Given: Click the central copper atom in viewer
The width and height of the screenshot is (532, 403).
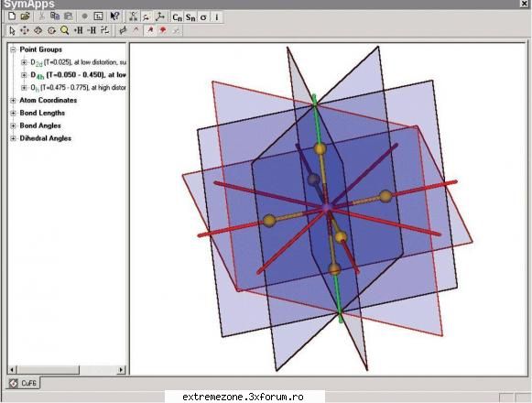Looking at the screenshot, I should (326, 208).
